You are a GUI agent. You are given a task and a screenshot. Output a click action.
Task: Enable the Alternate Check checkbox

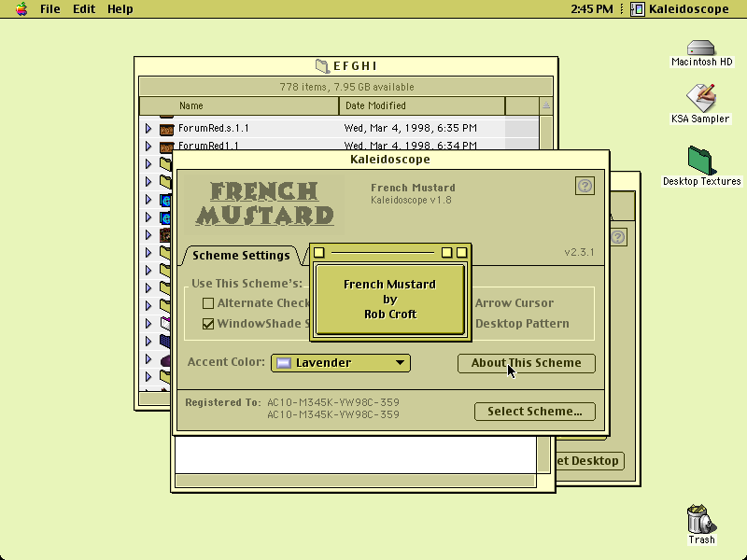click(208, 303)
